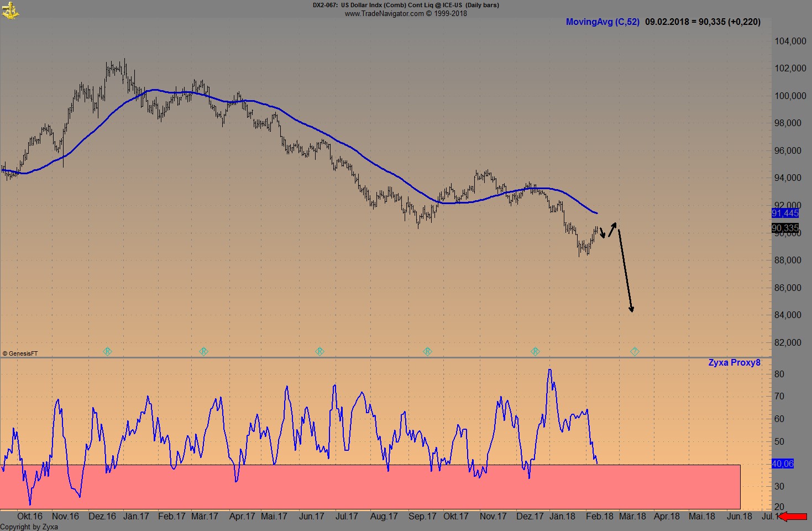Click the R diamond marker below Mär.17
Screen dimensions: 812x531
pos(203,351)
